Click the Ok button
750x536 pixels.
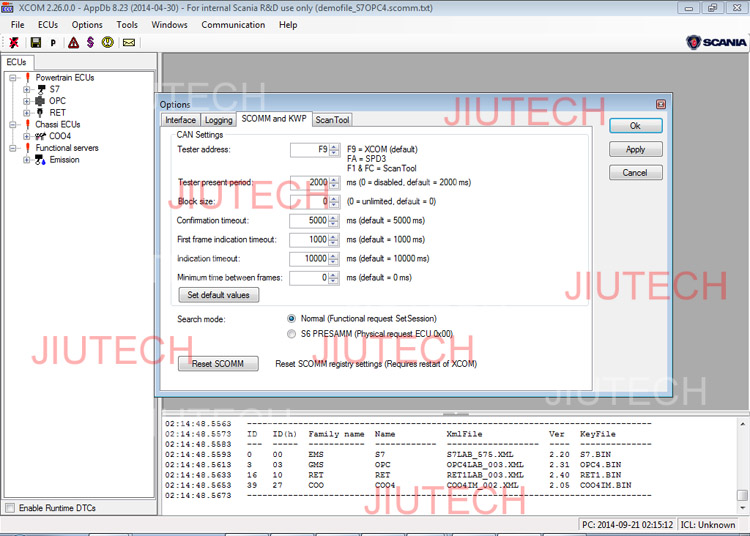point(636,126)
